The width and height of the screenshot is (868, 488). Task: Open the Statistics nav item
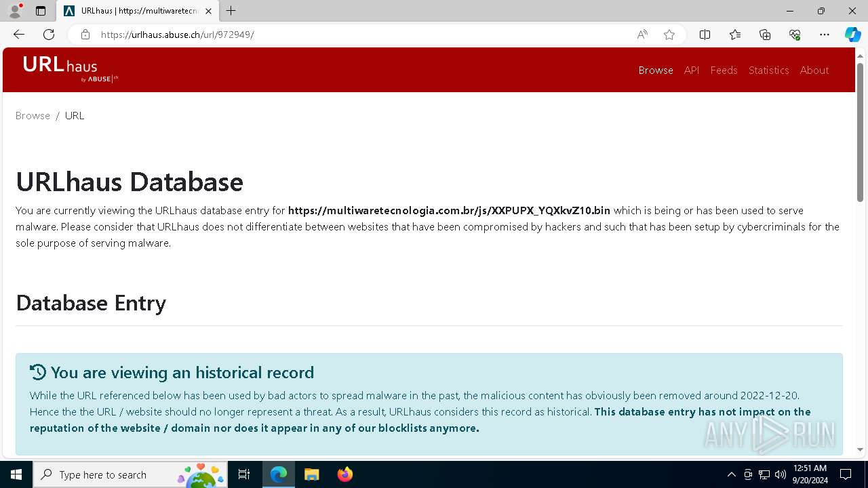coord(768,70)
